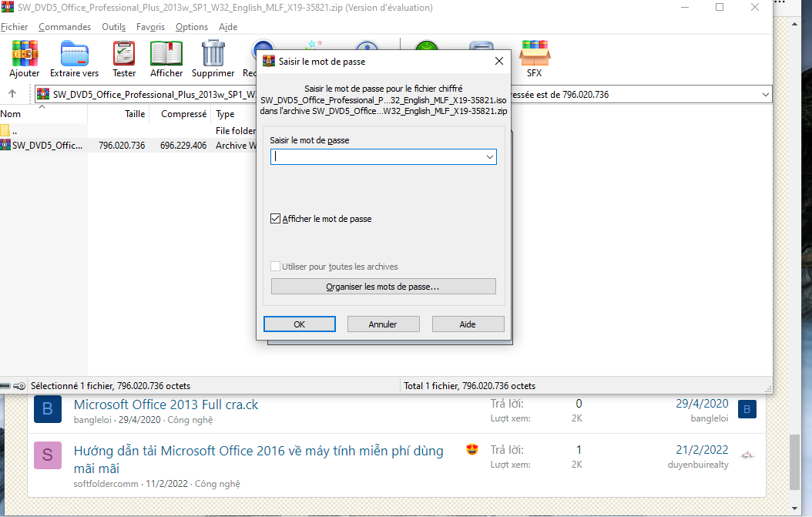
Task: Click the bangleloi avatar icon B
Action: [x=47, y=409]
